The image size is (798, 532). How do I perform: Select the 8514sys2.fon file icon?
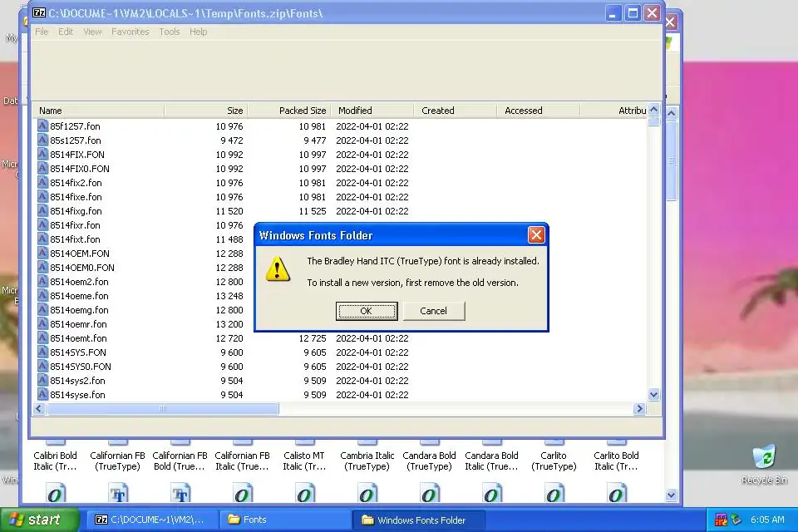pyautogui.click(x=42, y=380)
